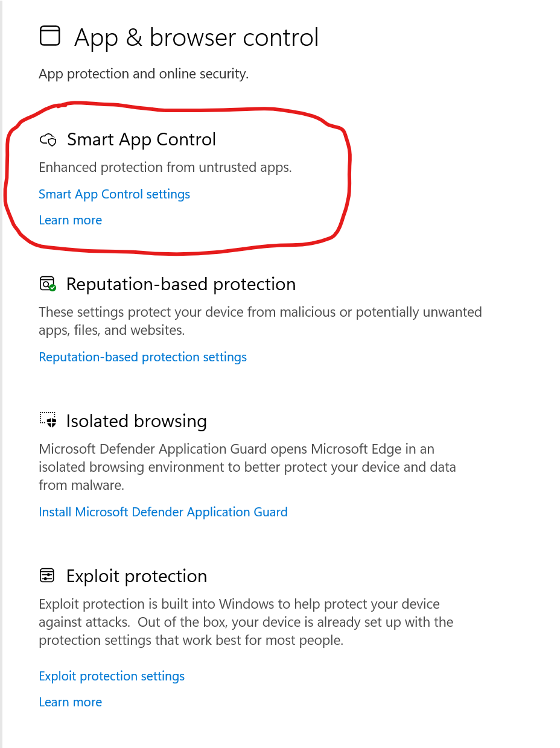560x748 pixels.
Task: Open Reputation-based protection settings
Action: [142, 357]
